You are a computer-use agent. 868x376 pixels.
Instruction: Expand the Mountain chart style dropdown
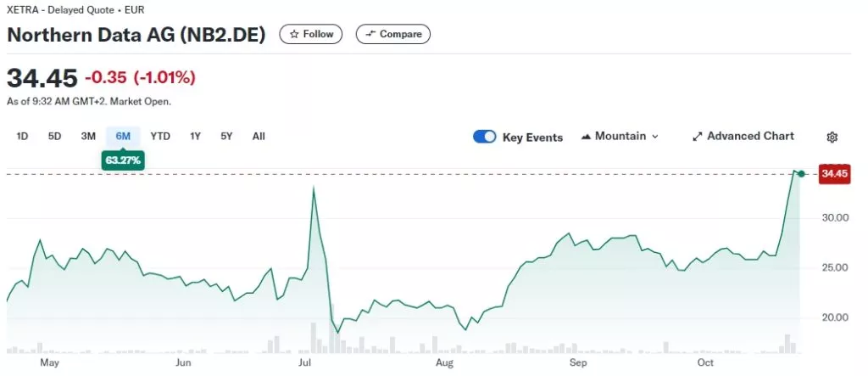(x=620, y=137)
